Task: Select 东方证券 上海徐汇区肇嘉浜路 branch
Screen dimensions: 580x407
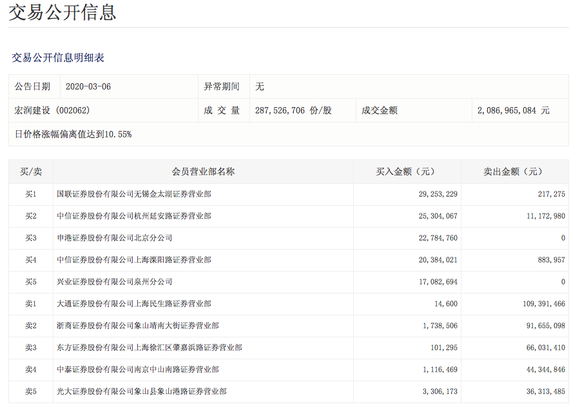Action: 149,348
